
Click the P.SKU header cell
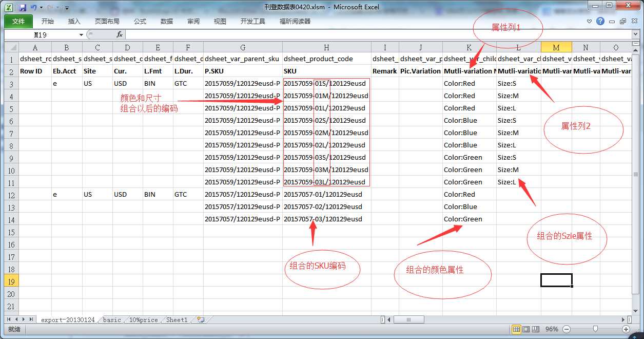(x=243, y=71)
